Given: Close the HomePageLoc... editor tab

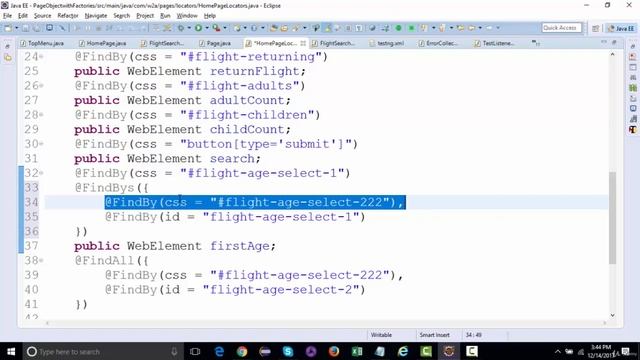Looking at the screenshot, I should coord(303,43).
